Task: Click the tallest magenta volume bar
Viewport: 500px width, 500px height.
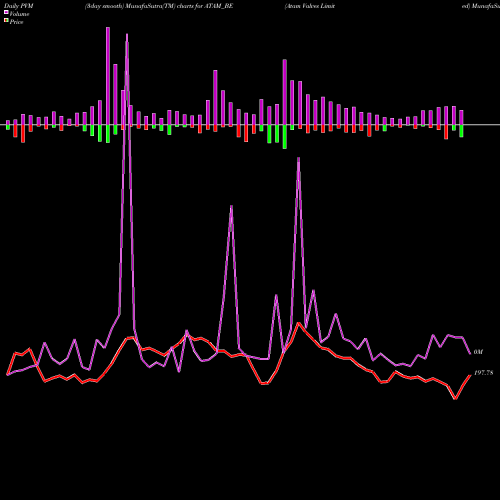Action: [x=108, y=76]
